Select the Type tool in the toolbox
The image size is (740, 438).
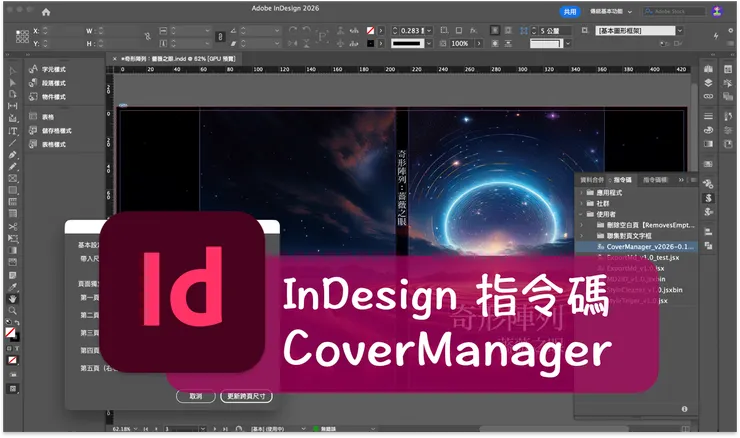[13, 131]
